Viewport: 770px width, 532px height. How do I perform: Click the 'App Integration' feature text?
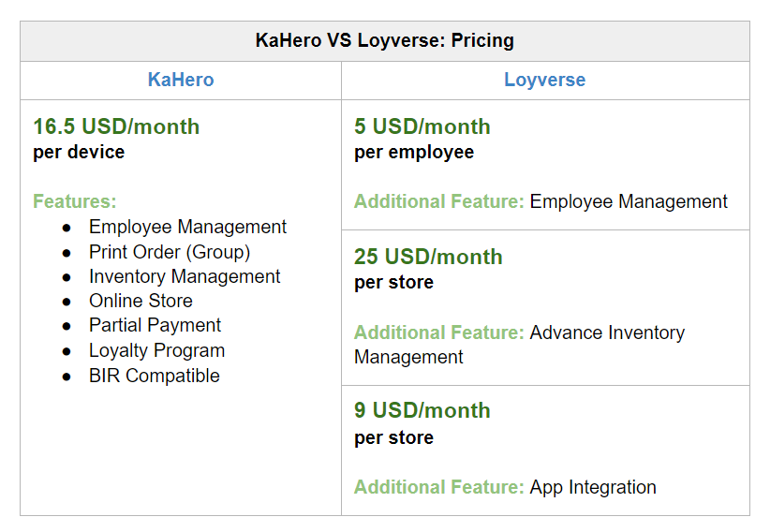(593, 487)
